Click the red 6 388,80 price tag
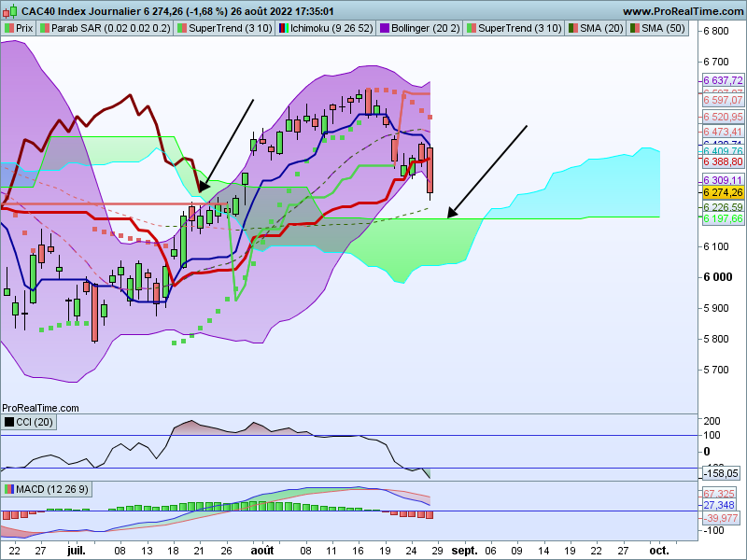Screen dimensions: 747x560 tap(723, 161)
